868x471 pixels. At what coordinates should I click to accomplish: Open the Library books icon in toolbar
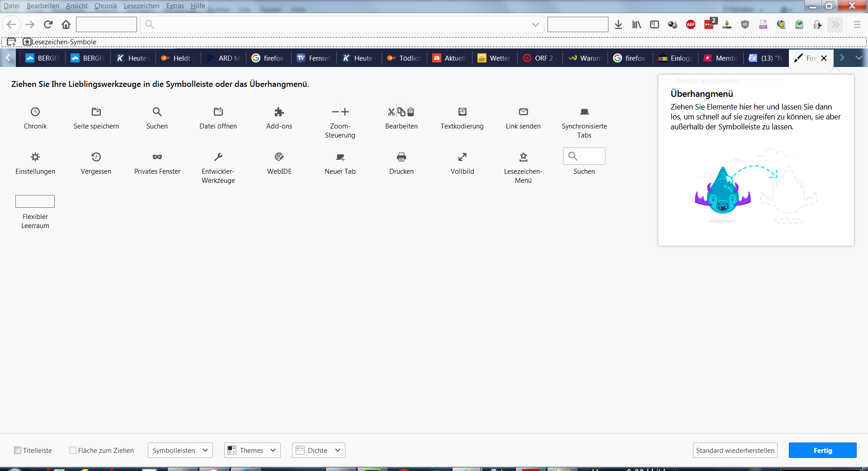click(x=637, y=24)
